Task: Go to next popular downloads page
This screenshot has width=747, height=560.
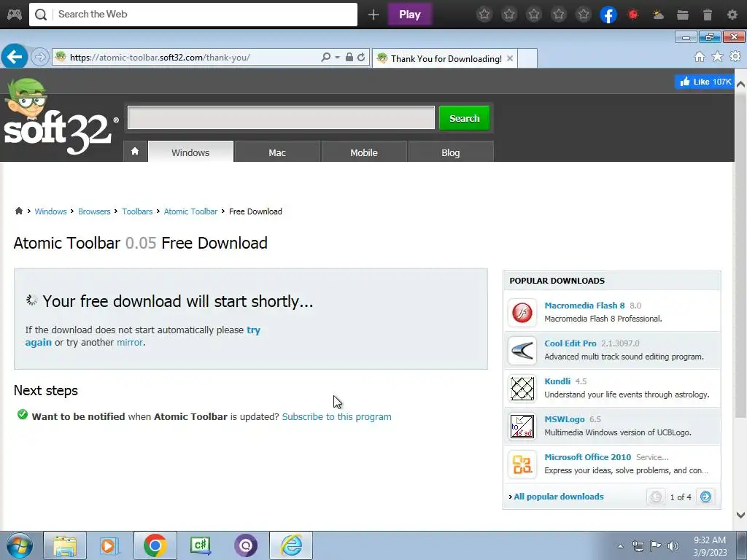Action: pos(705,497)
